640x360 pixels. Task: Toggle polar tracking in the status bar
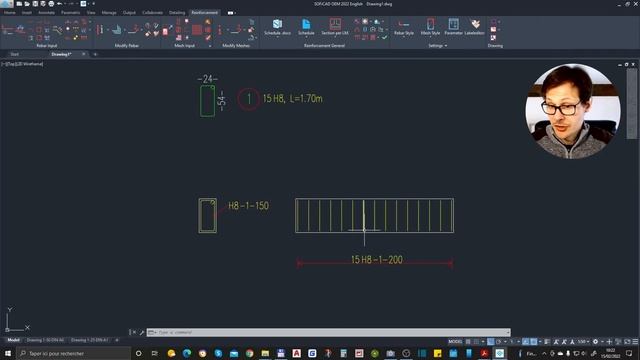point(498,342)
